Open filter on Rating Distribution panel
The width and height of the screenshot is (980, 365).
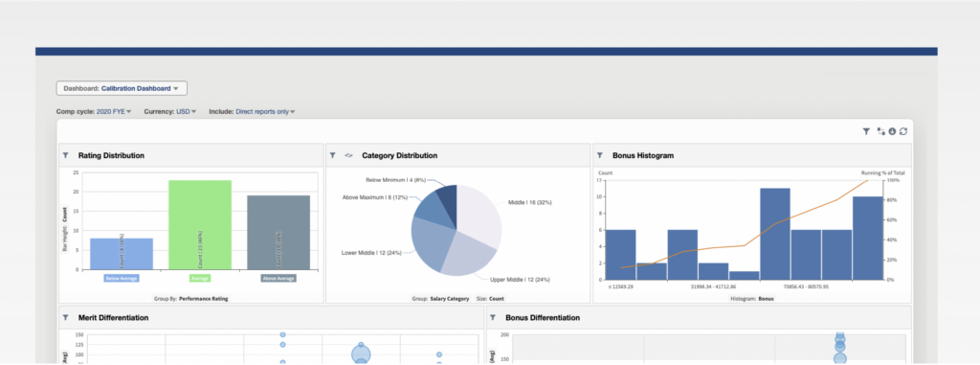[x=66, y=155]
